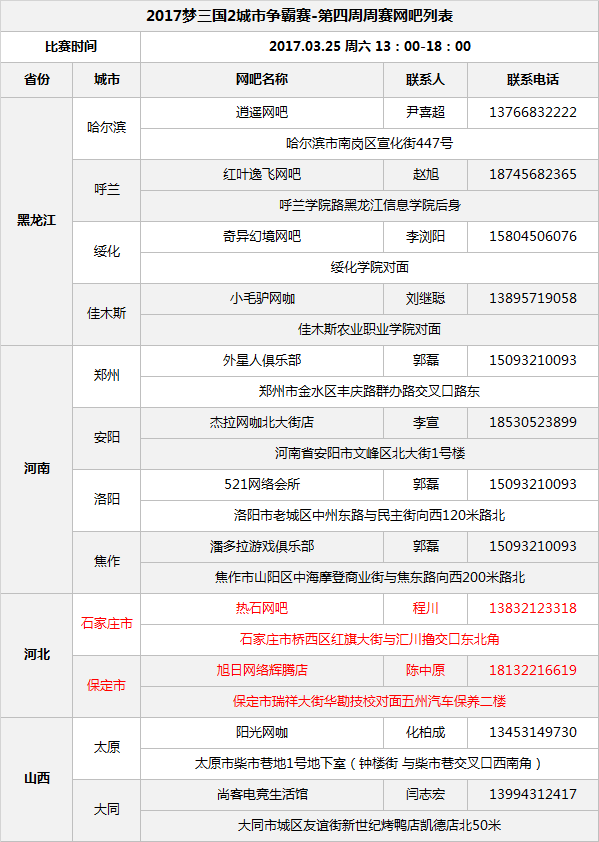The width and height of the screenshot is (599, 842).
Task: Click the red 旭日网络辉腾店 entry
Action: click(x=262, y=671)
